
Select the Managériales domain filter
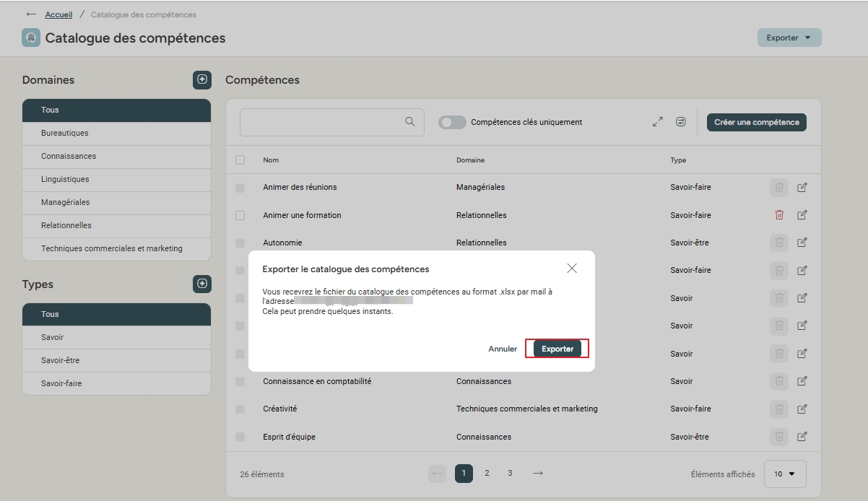click(x=66, y=202)
